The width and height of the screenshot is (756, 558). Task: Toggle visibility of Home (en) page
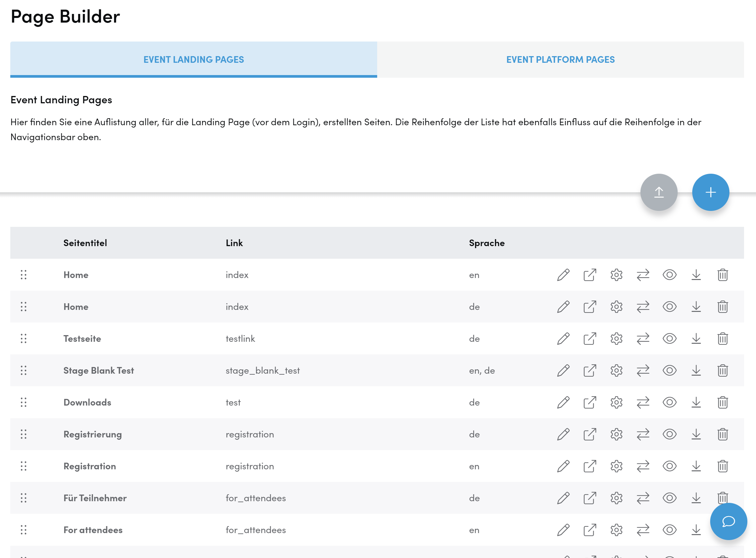(670, 275)
